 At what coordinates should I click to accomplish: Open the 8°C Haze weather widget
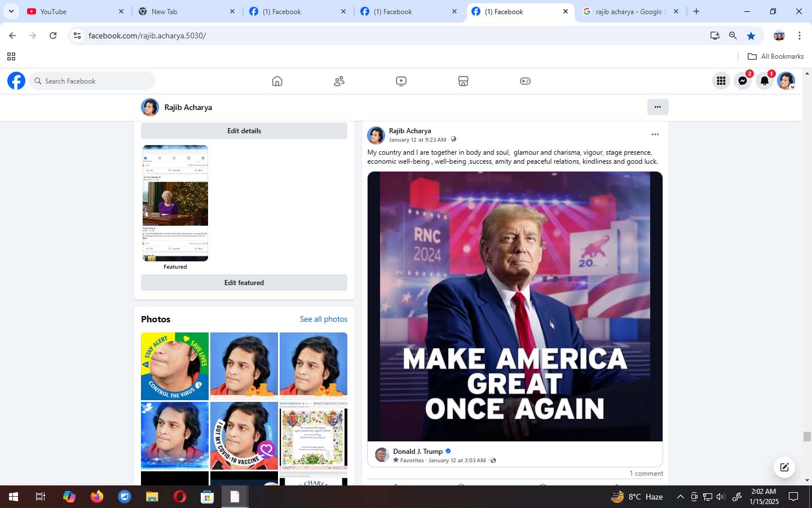[637, 497]
